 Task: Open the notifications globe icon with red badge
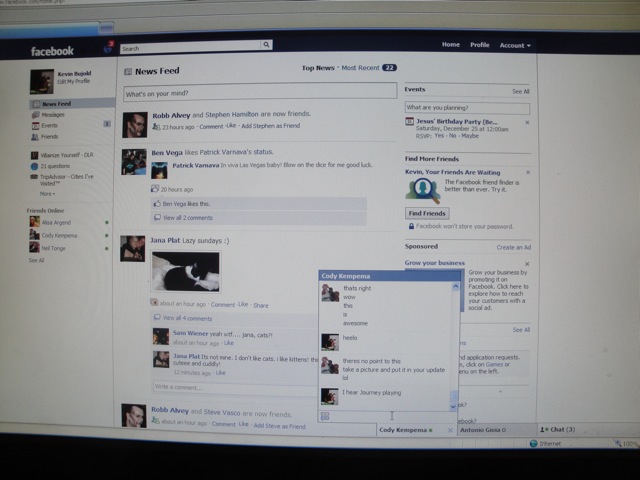click(109, 47)
